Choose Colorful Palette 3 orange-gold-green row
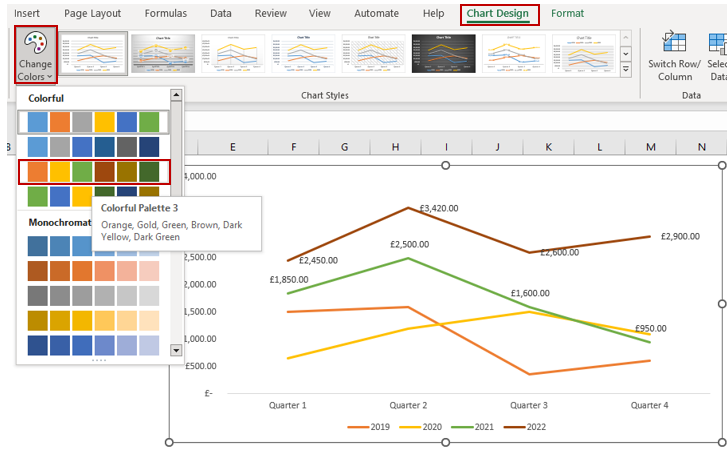The width and height of the screenshot is (727, 450). [x=94, y=172]
